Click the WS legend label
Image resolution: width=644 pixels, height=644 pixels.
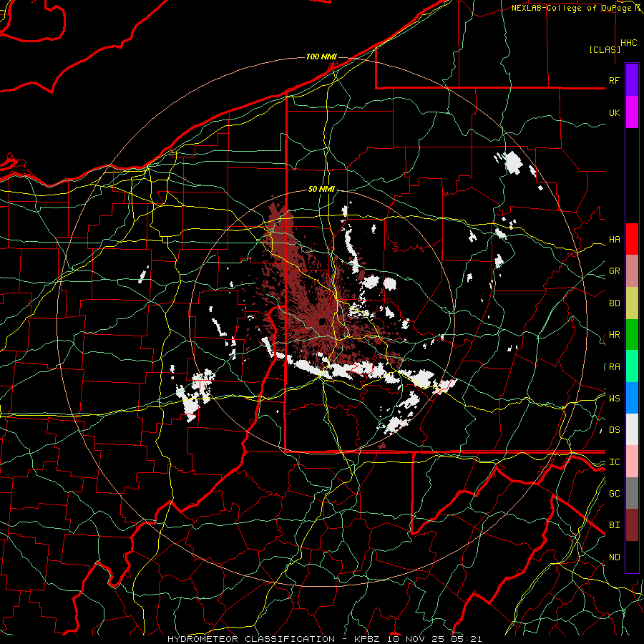[614, 398]
